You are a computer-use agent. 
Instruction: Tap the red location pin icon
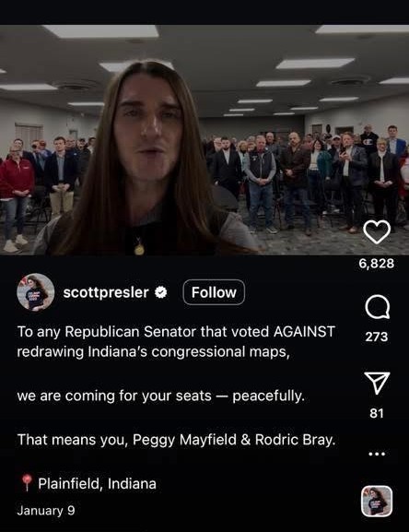tap(27, 483)
